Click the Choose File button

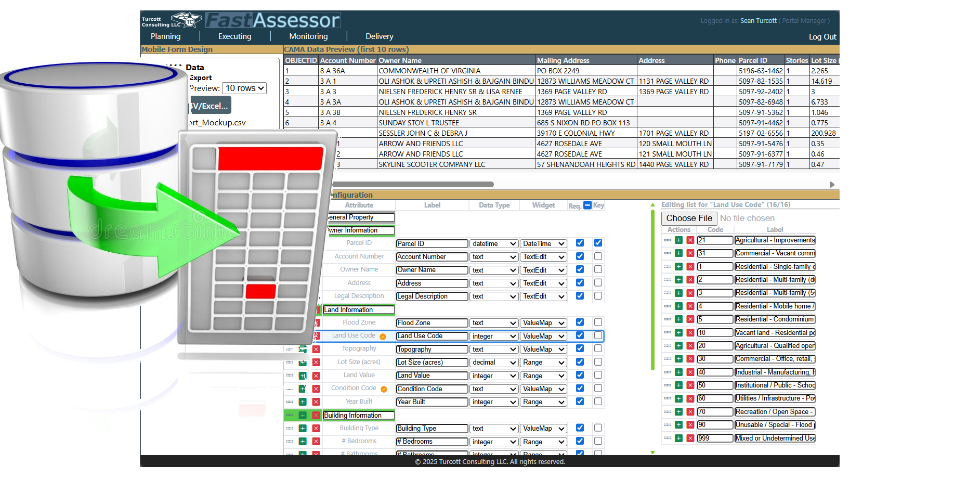click(689, 218)
